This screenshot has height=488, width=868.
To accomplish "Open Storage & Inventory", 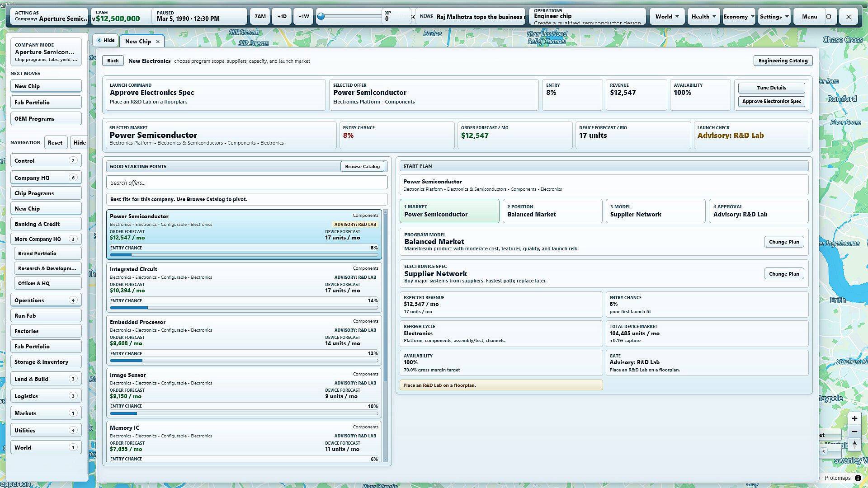I will coord(46,362).
